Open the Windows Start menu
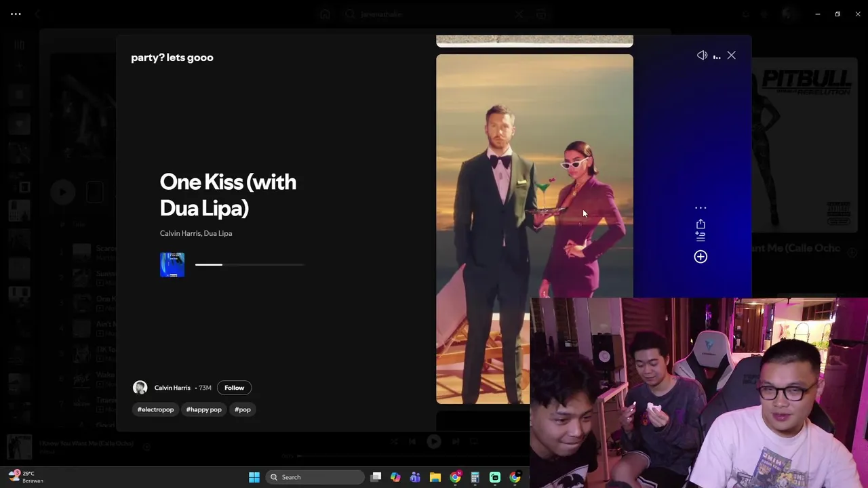868x488 pixels. (254, 477)
